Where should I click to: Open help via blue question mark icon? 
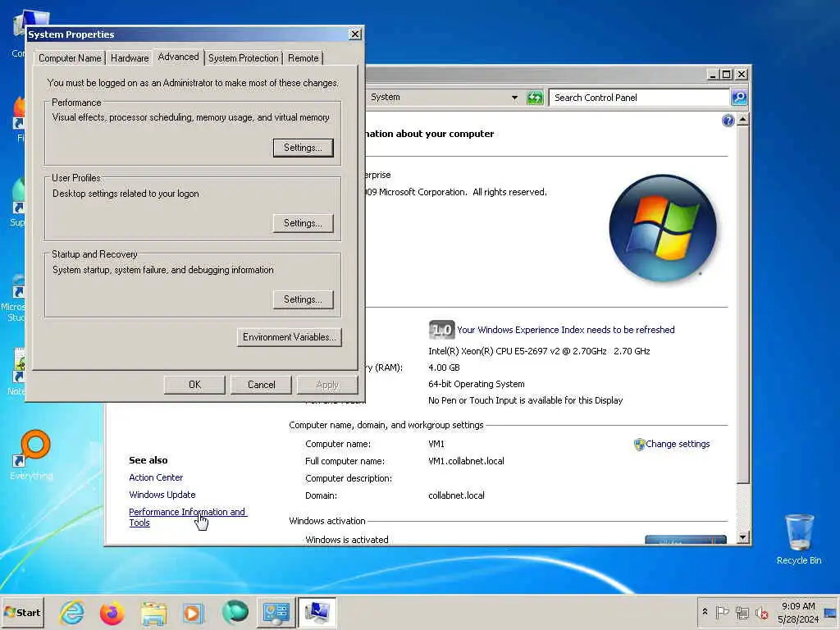click(728, 121)
